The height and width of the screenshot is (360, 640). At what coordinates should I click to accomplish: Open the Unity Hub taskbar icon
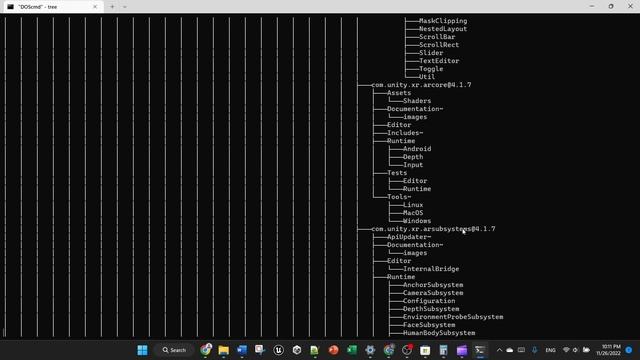point(297,350)
